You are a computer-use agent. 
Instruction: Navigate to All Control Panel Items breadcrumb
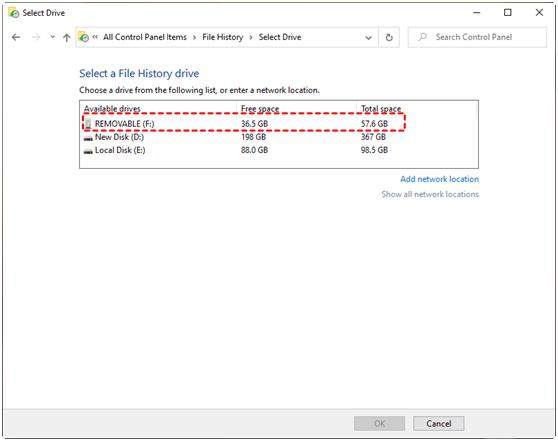point(145,37)
